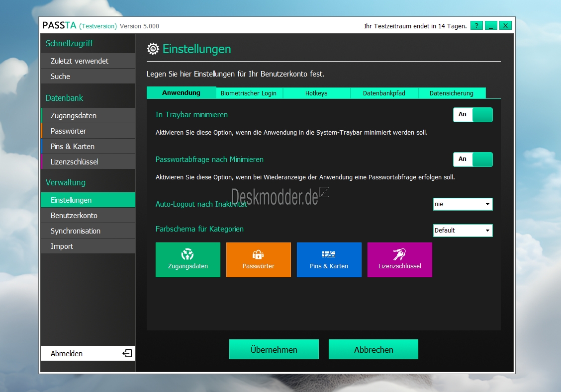
Task: Click the Lizenzschlüssel keys tile icon
Action: point(399,254)
